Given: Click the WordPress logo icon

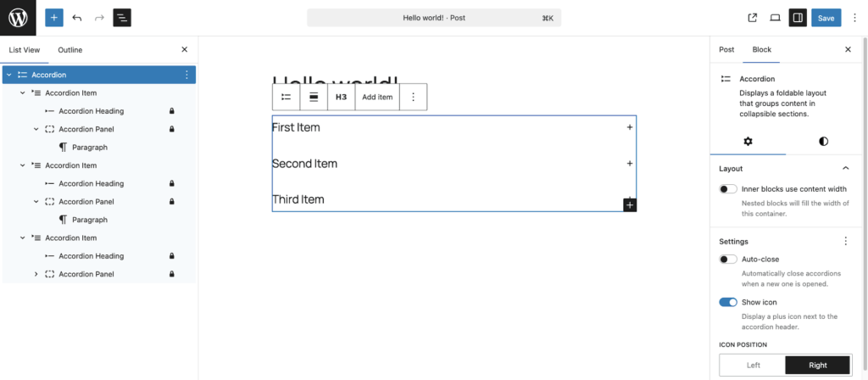Looking at the screenshot, I should click(x=18, y=17).
